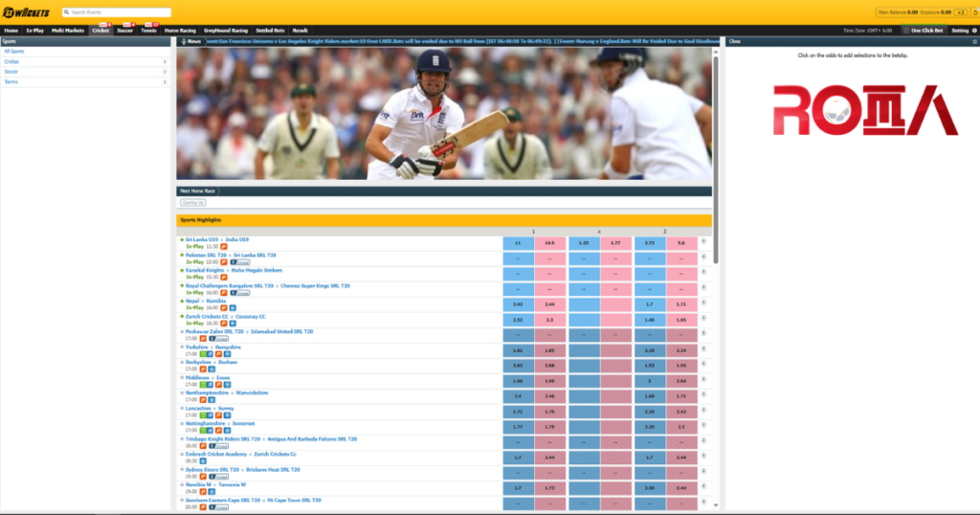Click the News microphone icon
Viewport: 980px width, 515px height.
pos(184,41)
